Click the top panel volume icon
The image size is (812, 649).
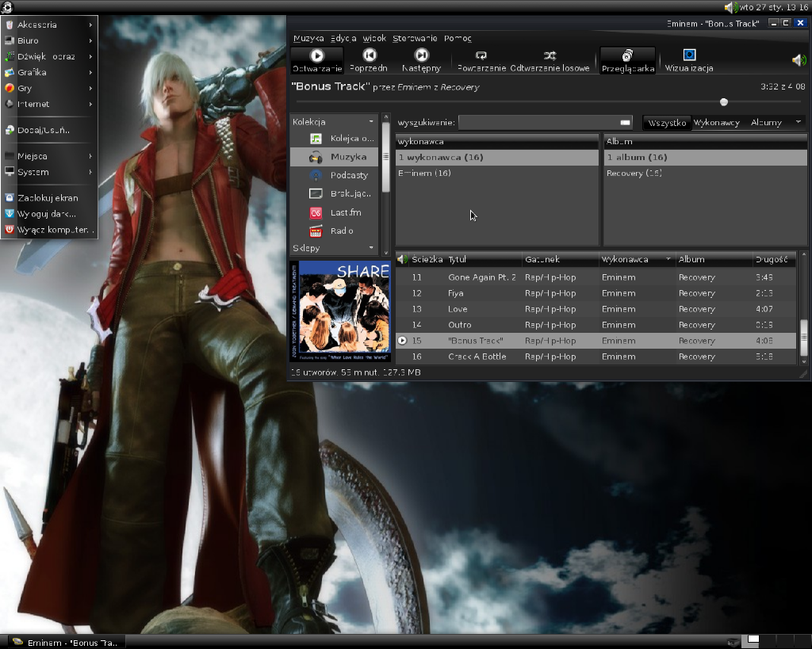pos(730,7)
